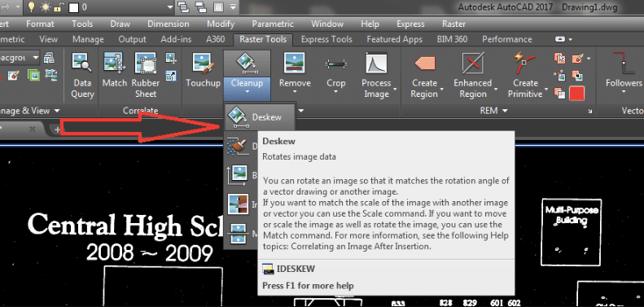Click the REM cursor-select region icon
Viewport: 644px width, 307px height.
559,59
